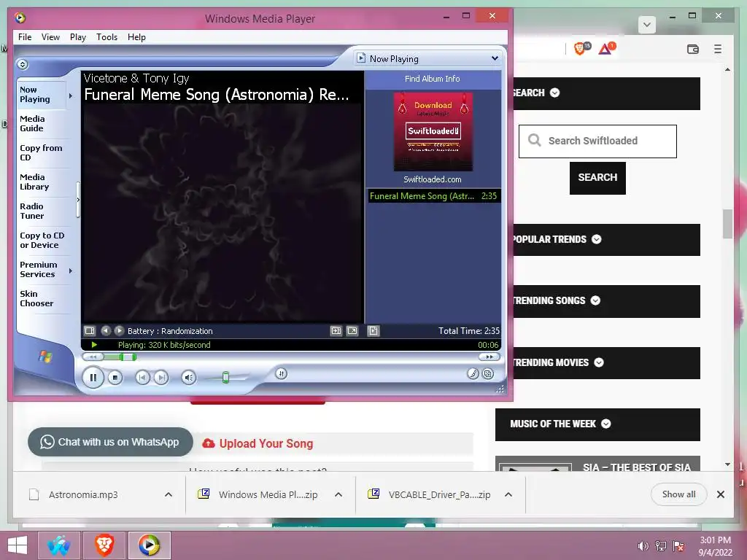
Task: Open Copy to CD or Device
Action: (42, 240)
